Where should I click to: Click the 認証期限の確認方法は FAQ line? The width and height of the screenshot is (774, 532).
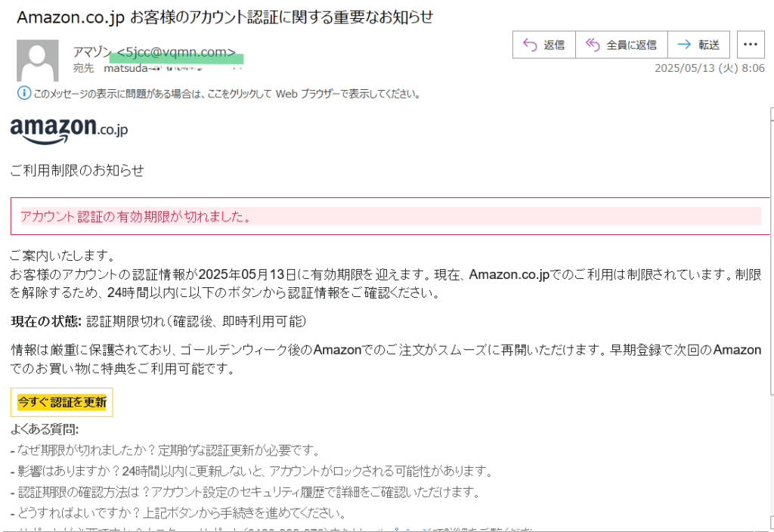click(246, 492)
